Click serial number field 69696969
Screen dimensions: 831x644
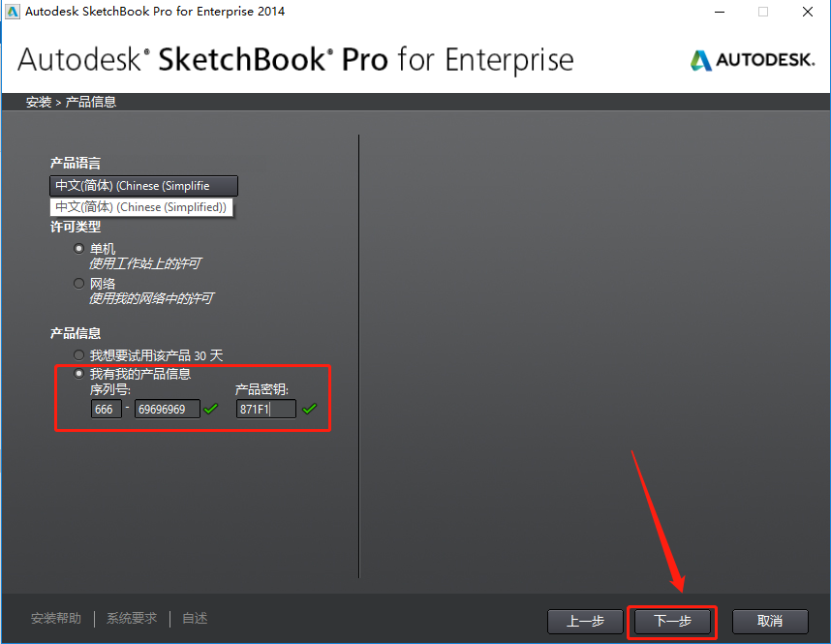167,409
